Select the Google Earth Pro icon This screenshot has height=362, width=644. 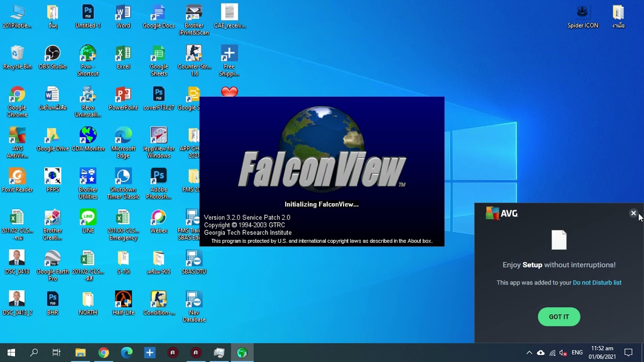tap(52, 265)
